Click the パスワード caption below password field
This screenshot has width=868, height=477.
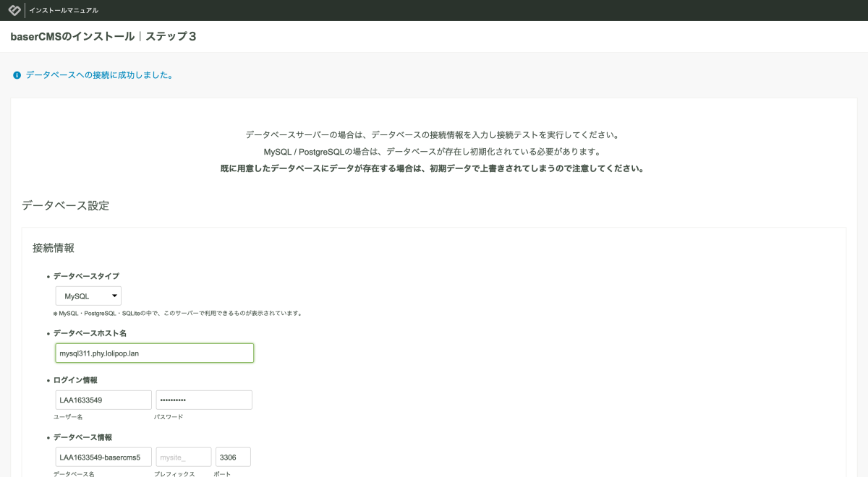169,417
